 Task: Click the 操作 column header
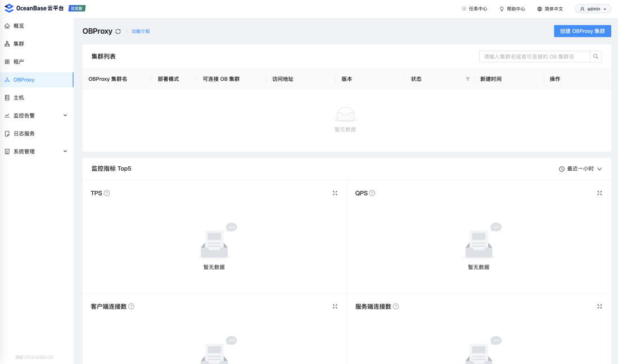point(555,79)
